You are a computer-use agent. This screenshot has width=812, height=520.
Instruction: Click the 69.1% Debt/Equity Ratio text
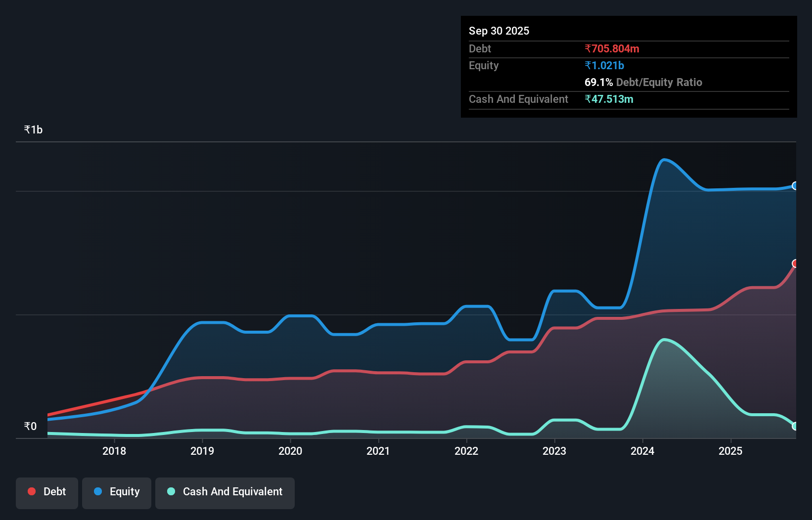pos(643,82)
